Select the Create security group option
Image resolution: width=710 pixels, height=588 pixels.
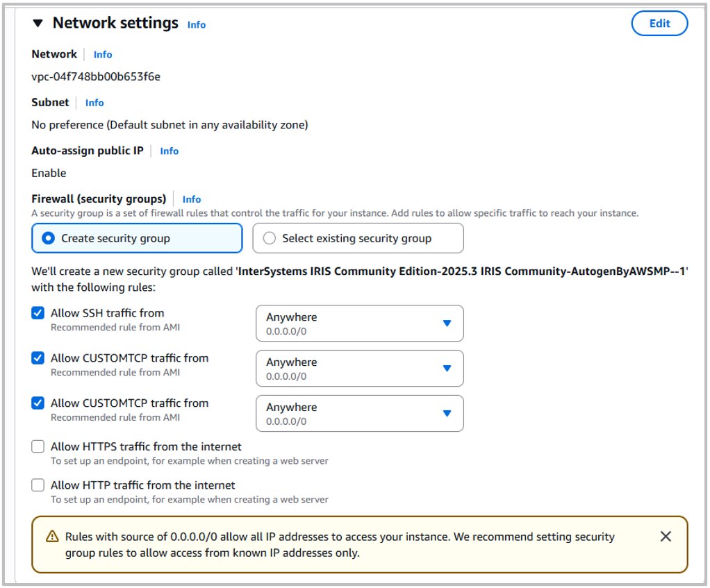(x=47, y=238)
